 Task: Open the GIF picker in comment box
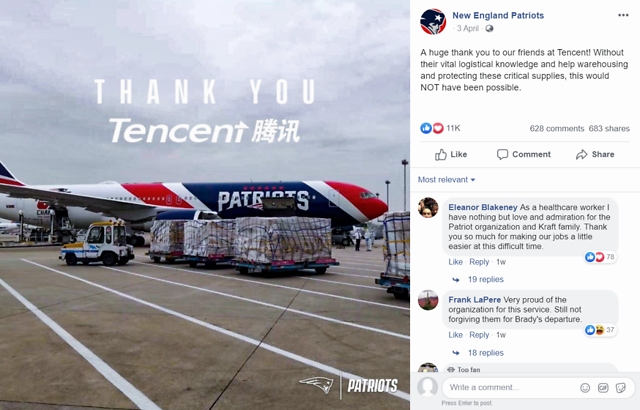point(603,388)
